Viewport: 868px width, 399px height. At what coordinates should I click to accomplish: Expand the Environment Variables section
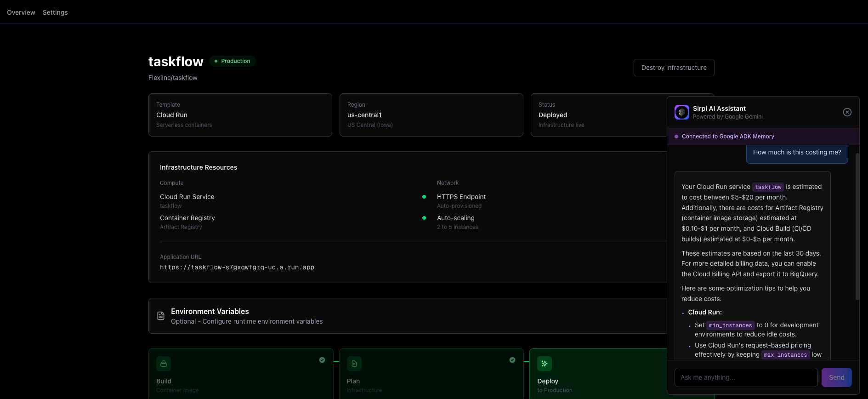(408, 316)
